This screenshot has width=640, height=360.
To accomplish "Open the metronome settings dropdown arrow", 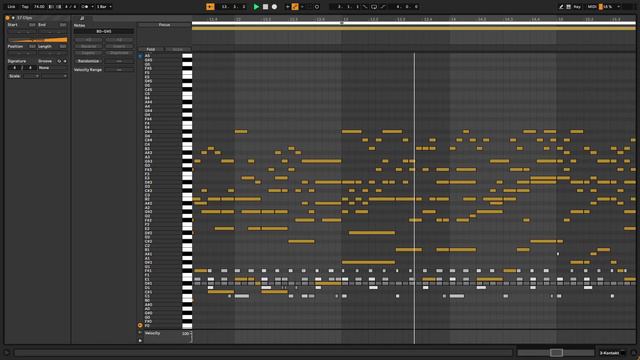I will (x=92, y=7).
